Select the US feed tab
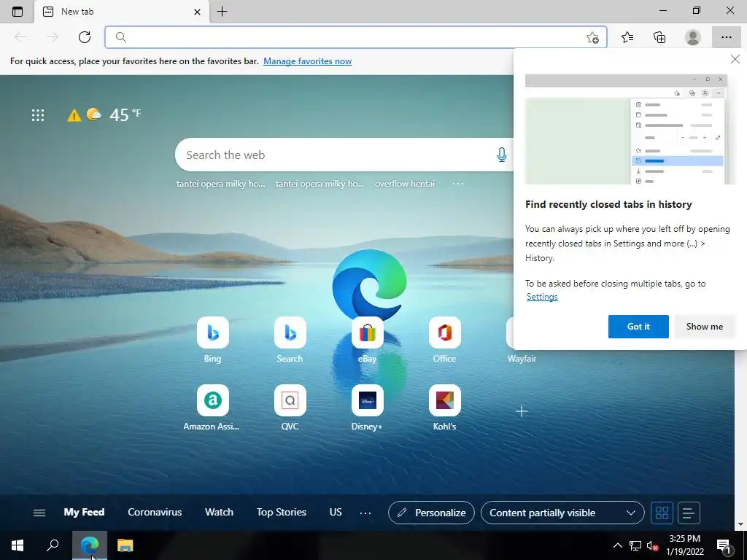 click(x=336, y=513)
